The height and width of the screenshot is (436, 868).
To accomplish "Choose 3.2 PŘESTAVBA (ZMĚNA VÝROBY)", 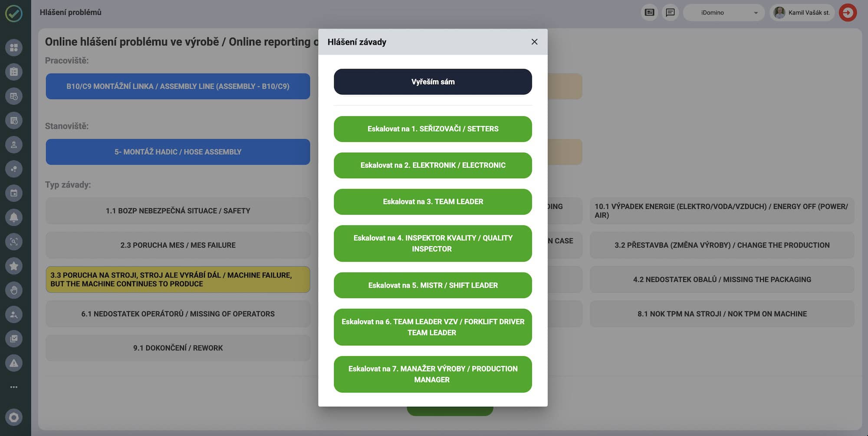I will 722,245.
